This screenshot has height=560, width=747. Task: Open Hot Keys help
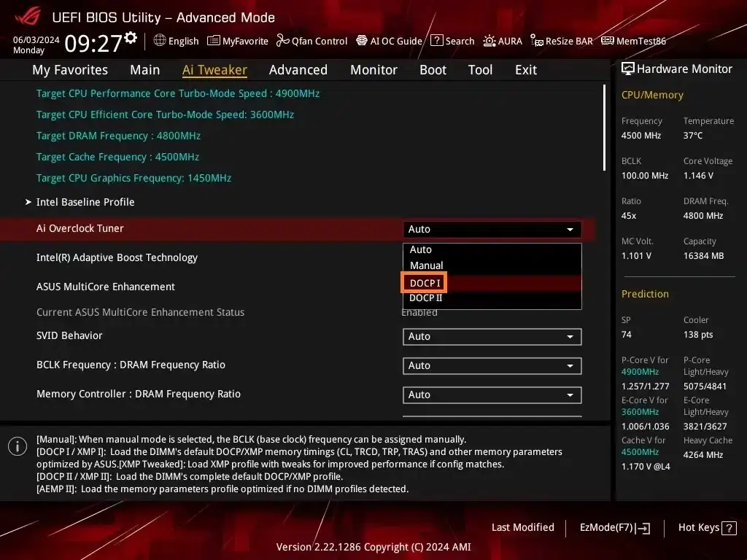707,528
